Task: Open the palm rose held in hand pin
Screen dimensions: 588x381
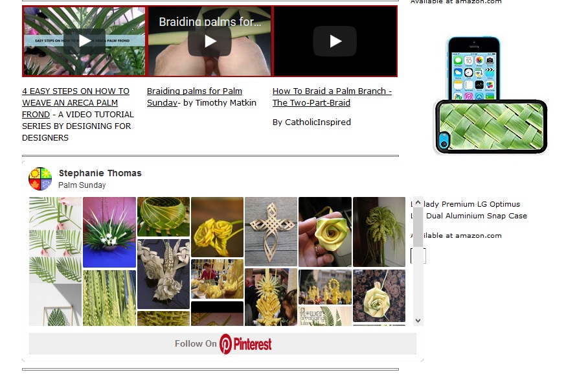Action: (x=324, y=231)
